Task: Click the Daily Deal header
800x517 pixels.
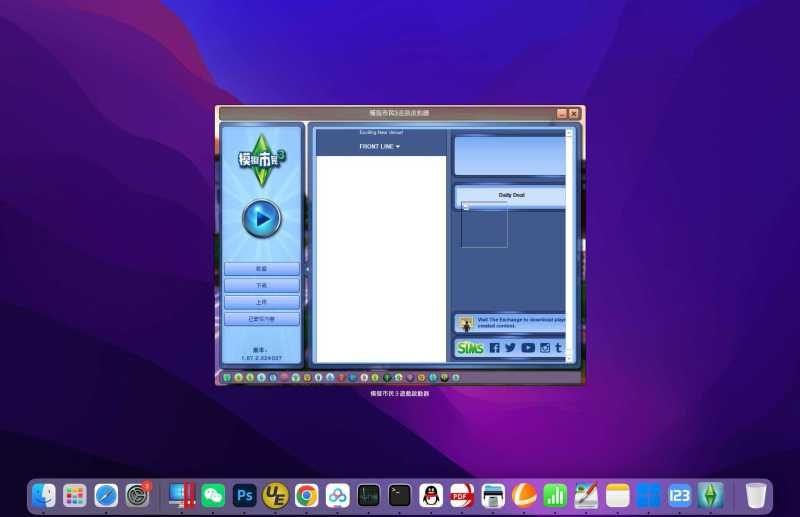Action: click(510, 195)
